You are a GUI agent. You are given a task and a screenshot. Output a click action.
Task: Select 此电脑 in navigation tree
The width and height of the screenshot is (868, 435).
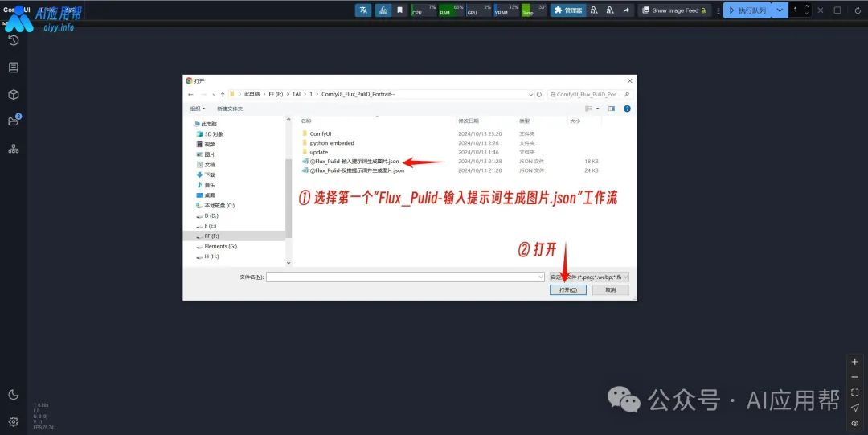206,124
